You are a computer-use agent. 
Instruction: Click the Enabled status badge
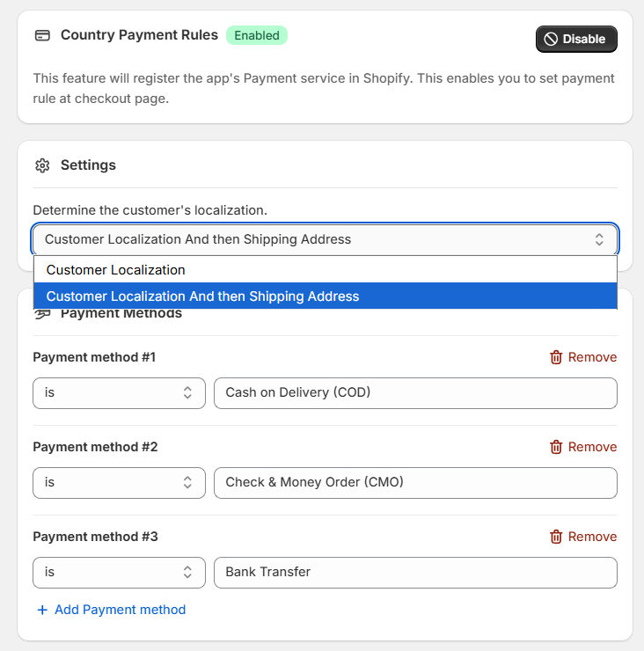coord(257,36)
